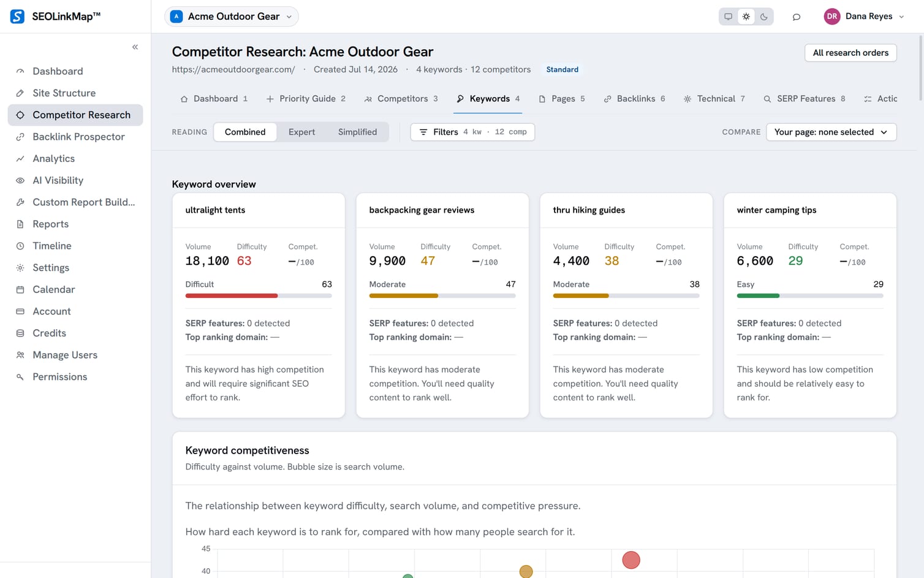924x578 pixels.
Task: Switch to the Backlinks tab
Action: (x=634, y=99)
